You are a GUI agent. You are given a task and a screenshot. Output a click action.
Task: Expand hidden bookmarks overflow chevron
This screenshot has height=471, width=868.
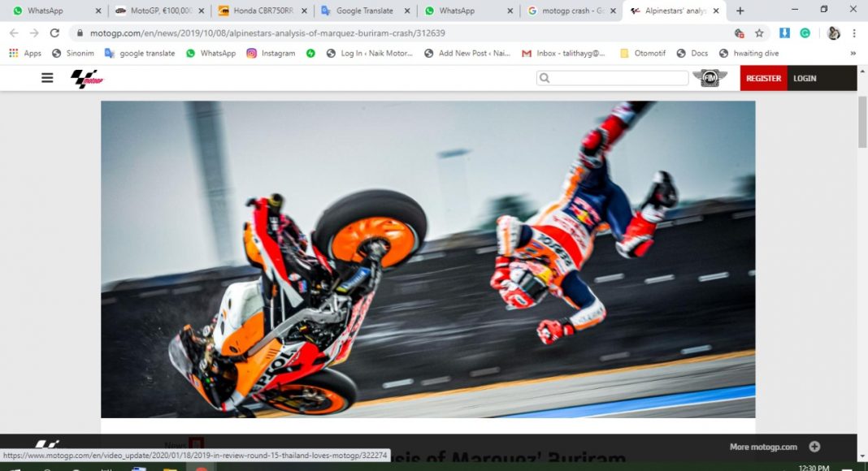tap(853, 54)
